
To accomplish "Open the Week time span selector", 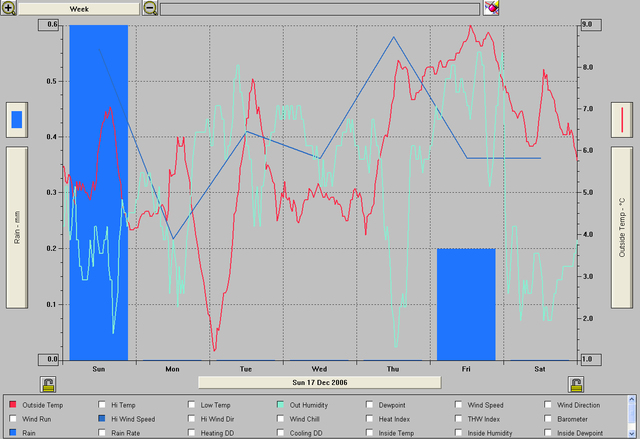I will (x=78, y=8).
